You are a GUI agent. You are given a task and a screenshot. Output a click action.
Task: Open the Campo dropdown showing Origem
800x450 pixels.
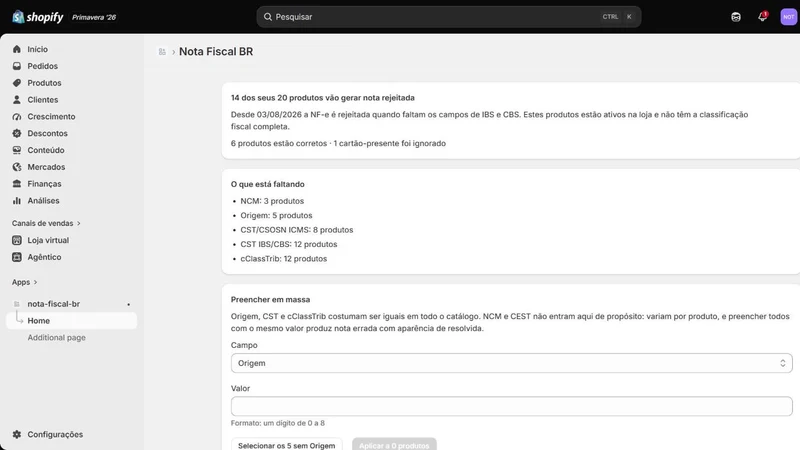pos(511,363)
